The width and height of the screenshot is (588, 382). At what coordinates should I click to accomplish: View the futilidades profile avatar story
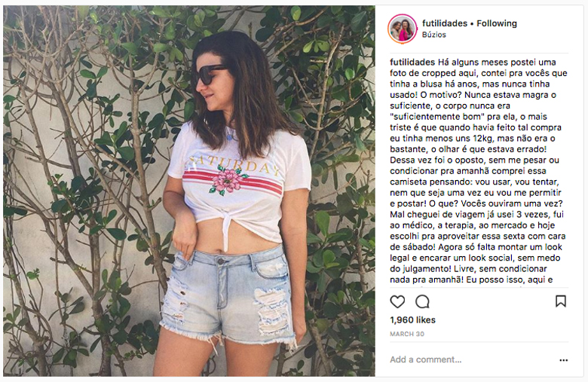[402, 29]
